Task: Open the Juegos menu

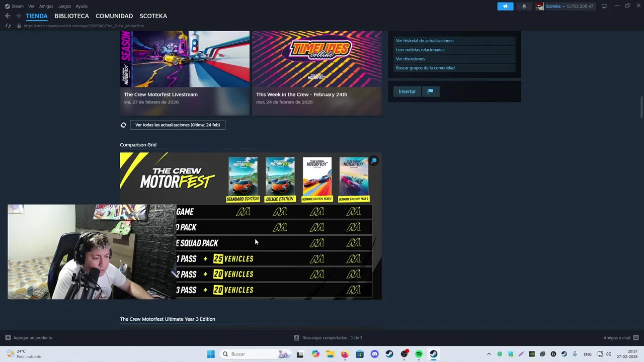Action: click(x=64, y=6)
